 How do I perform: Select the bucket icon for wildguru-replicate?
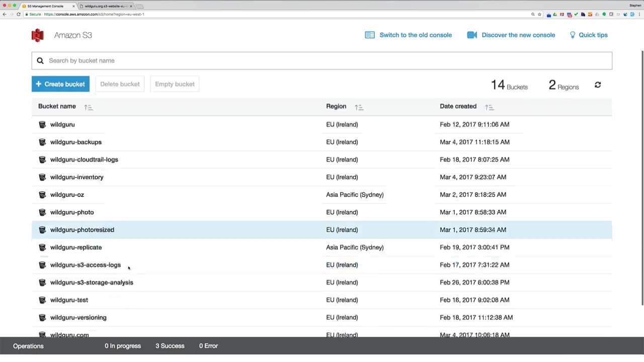pos(42,248)
